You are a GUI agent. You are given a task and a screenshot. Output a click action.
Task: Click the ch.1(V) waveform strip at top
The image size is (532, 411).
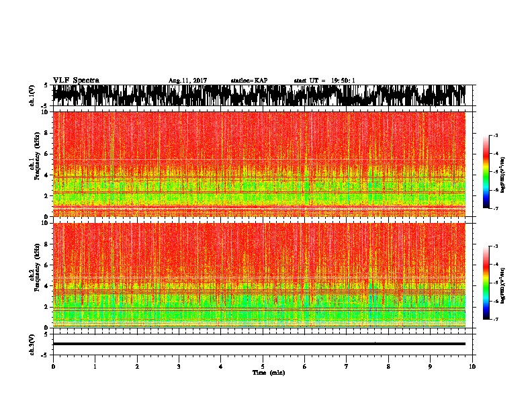pyautogui.click(x=259, y=95)
